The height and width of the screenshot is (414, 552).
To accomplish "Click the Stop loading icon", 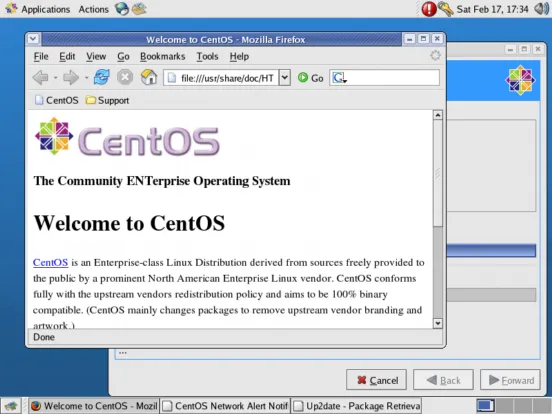I will [x=125, y=77].
